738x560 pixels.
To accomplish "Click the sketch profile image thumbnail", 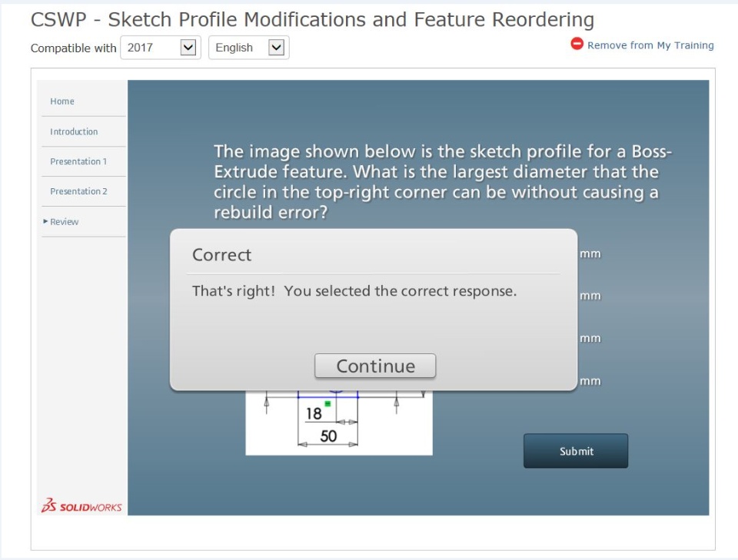I will pyautogui.click(x=339, y=422).
